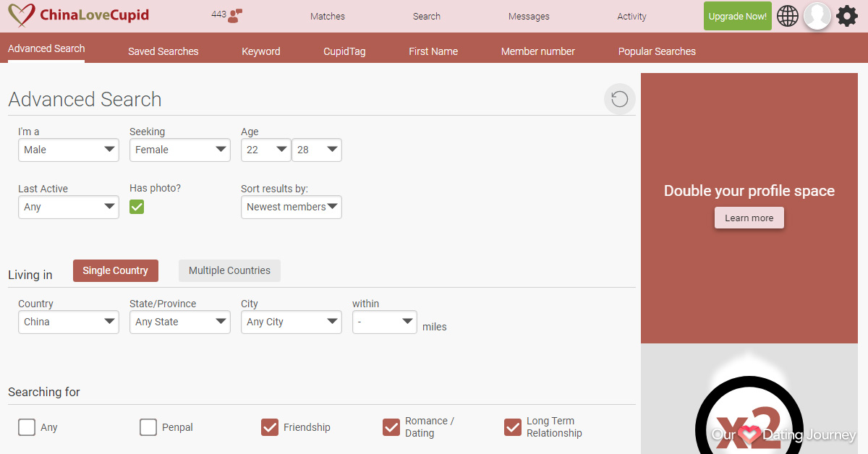Open the language globe icon

click(788, 16)
